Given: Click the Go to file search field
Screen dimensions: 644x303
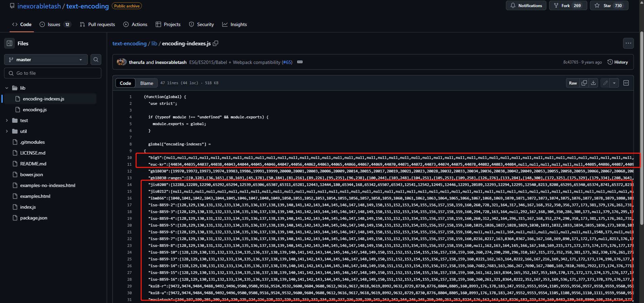Looking at the screenshot, I should (53, 73).
